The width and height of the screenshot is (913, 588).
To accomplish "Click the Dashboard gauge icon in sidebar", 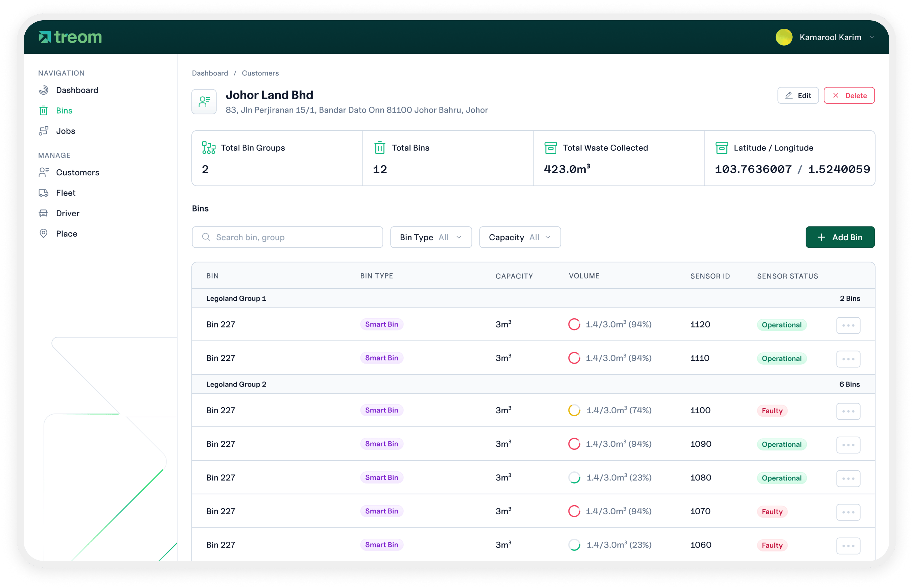I will pos(44,90).
